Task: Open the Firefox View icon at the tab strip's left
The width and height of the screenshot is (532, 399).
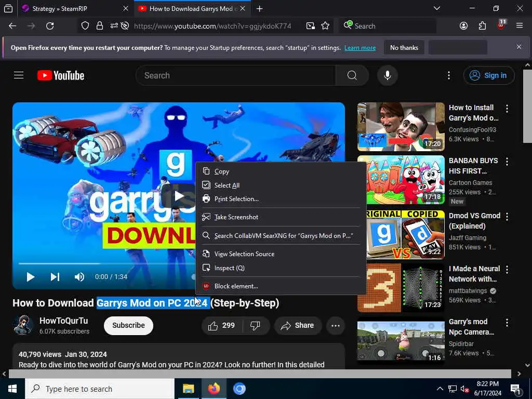Action: (8, 8)
